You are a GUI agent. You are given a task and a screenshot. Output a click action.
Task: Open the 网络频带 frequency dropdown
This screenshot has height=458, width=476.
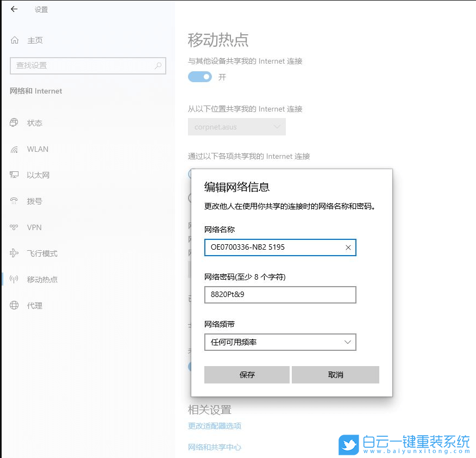(x=280, y=342)
